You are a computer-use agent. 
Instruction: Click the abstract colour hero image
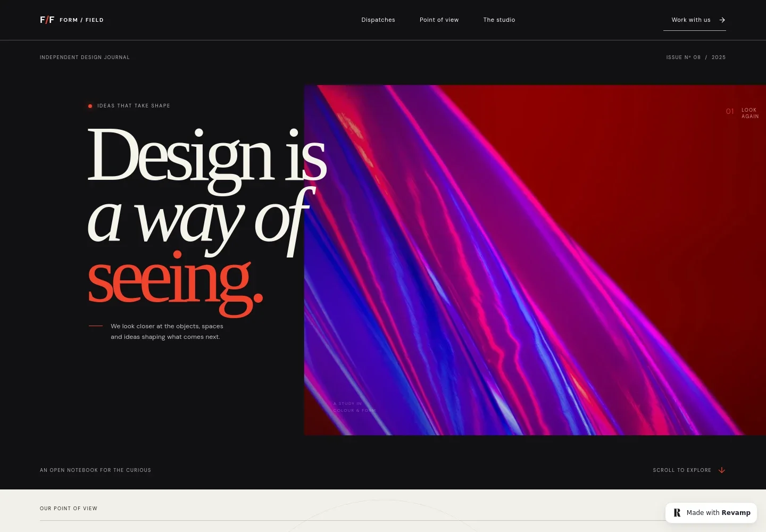535,260
